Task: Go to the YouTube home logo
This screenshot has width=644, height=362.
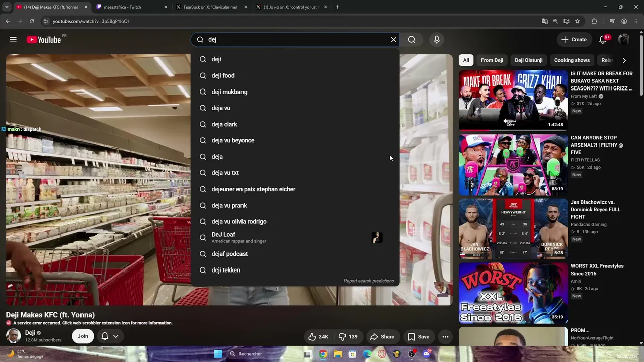Action: click(x=44, y=40)
